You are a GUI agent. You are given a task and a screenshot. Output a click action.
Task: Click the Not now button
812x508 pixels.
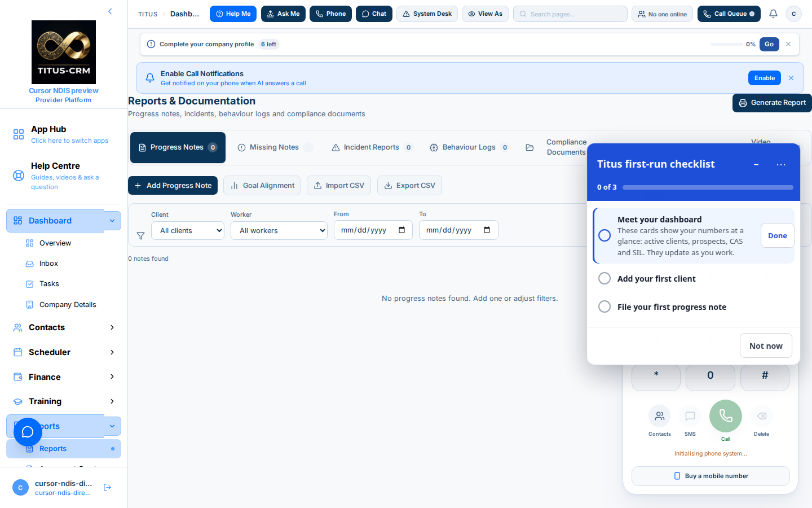click(x=766, y=345)
